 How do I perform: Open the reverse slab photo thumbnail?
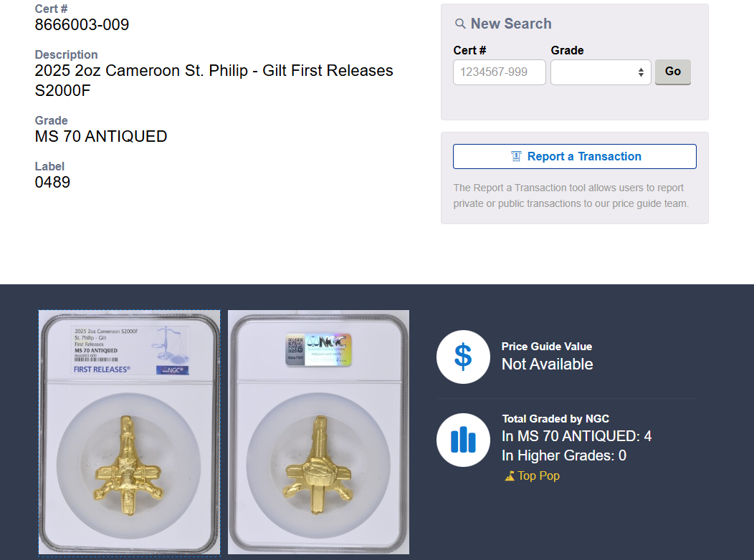tap(318, 433)
